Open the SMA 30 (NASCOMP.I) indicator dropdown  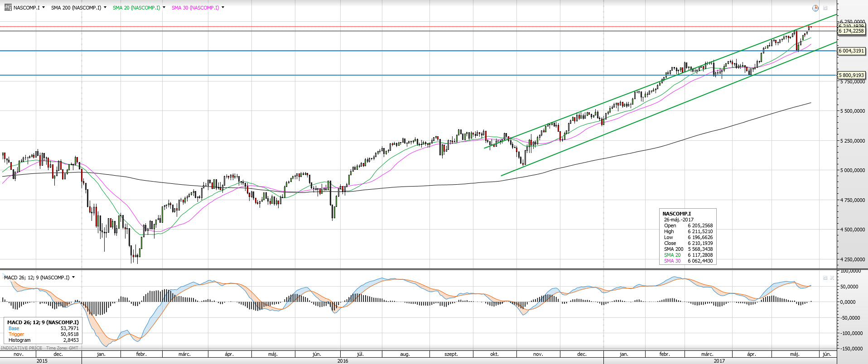[223, 8]
